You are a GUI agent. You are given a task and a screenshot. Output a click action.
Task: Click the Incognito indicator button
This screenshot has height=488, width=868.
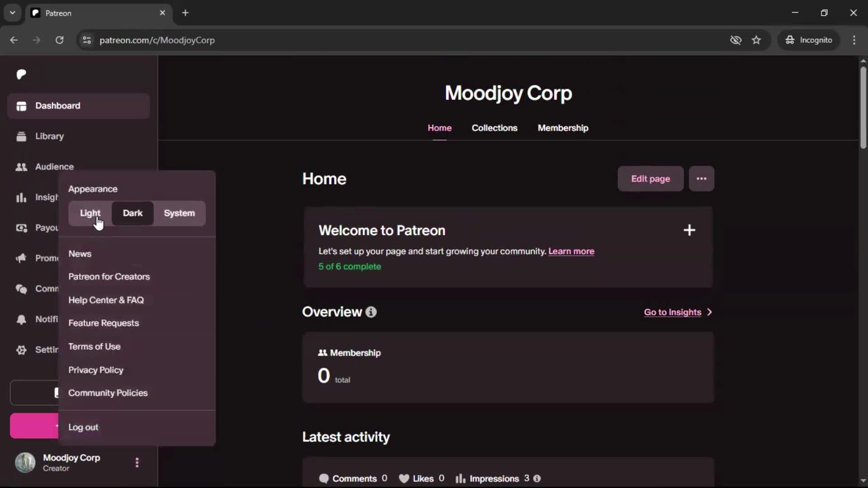(809, 40)
